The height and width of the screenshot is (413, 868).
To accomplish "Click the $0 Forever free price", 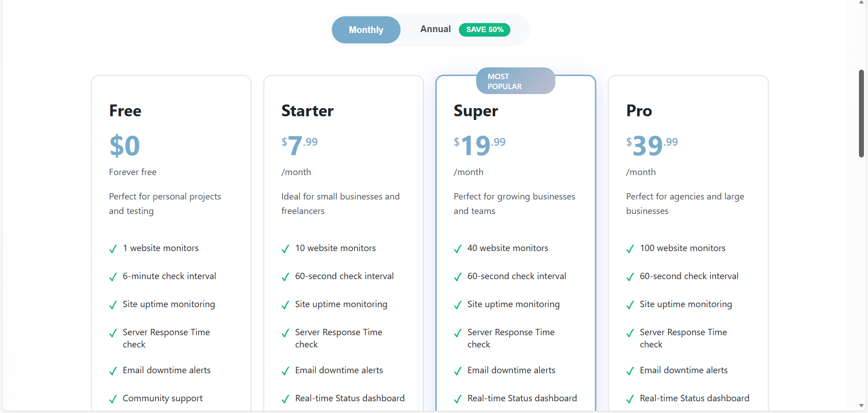I will tap(125, 146).
